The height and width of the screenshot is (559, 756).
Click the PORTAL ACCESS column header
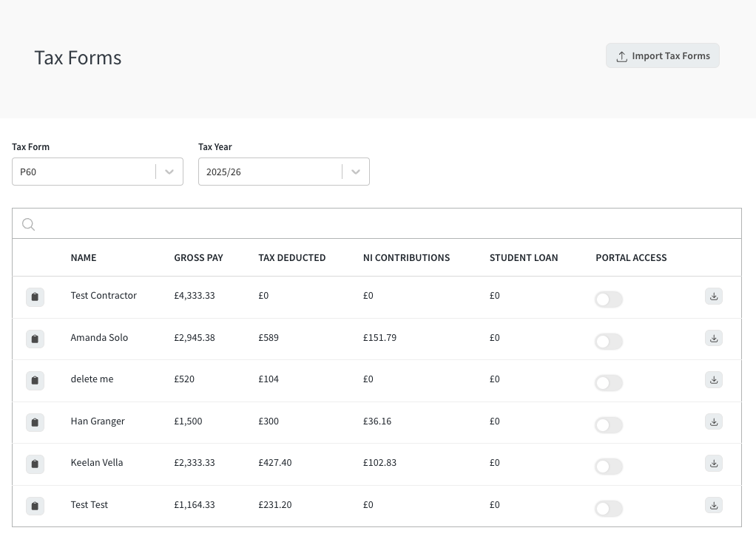631,258
